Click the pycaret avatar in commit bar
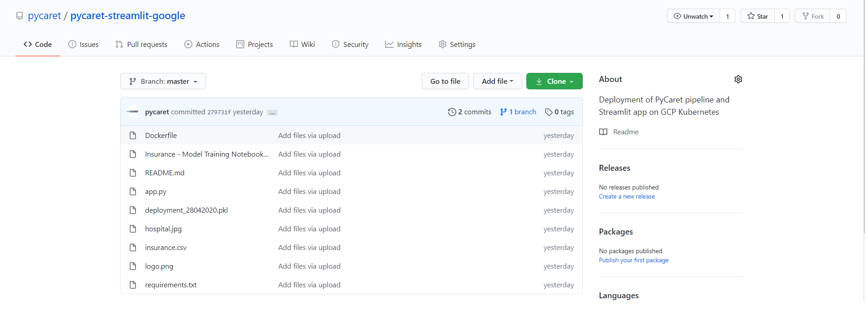Image resolution: width=868 pixels, height=311 pixels. [132, 112]
